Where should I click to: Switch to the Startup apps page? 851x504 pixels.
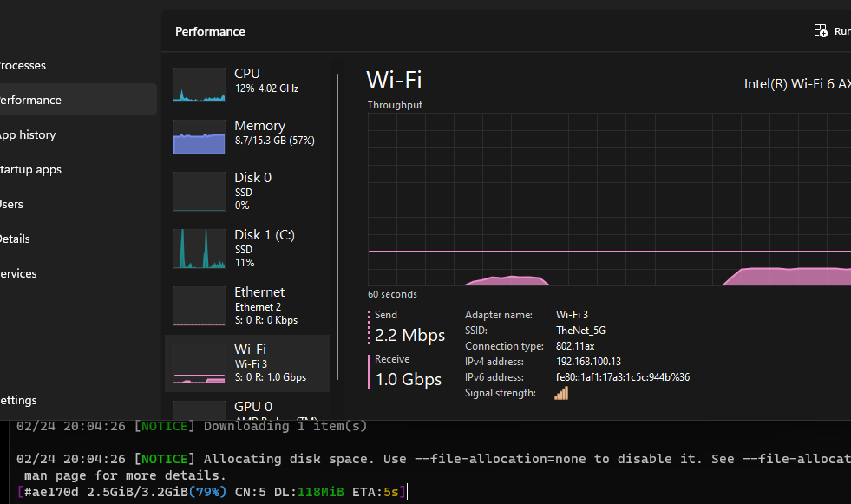pyautogui.click(x=30, y=170)
